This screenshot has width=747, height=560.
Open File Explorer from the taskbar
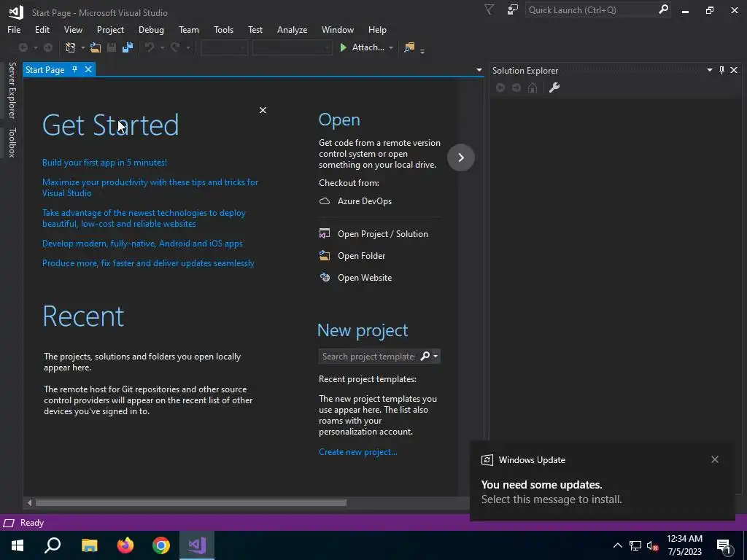click(x=90, y=545)
